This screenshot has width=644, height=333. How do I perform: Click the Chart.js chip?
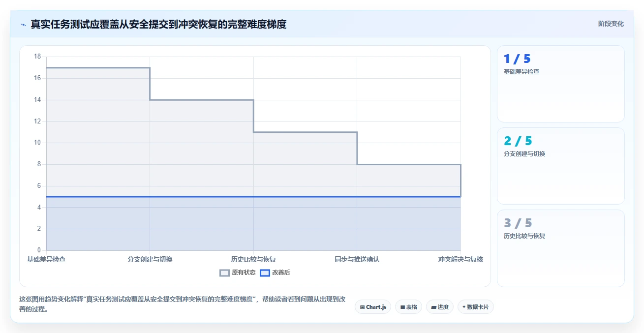click(x=373, y=307)
